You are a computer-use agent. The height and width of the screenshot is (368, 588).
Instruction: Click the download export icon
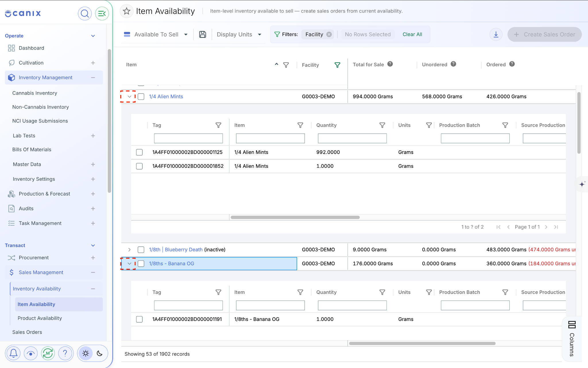pos(496,34)
